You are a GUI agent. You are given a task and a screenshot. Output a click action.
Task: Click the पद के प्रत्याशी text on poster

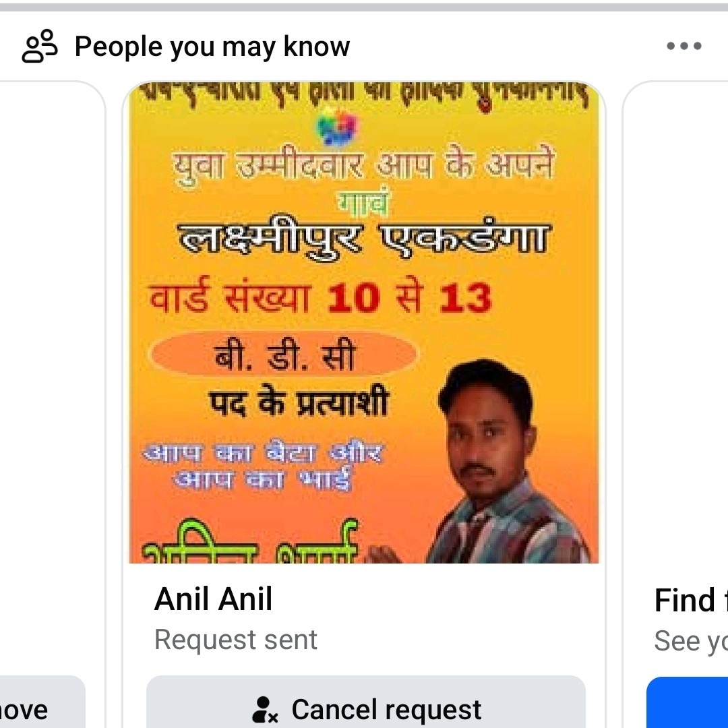tap(298, 401)
